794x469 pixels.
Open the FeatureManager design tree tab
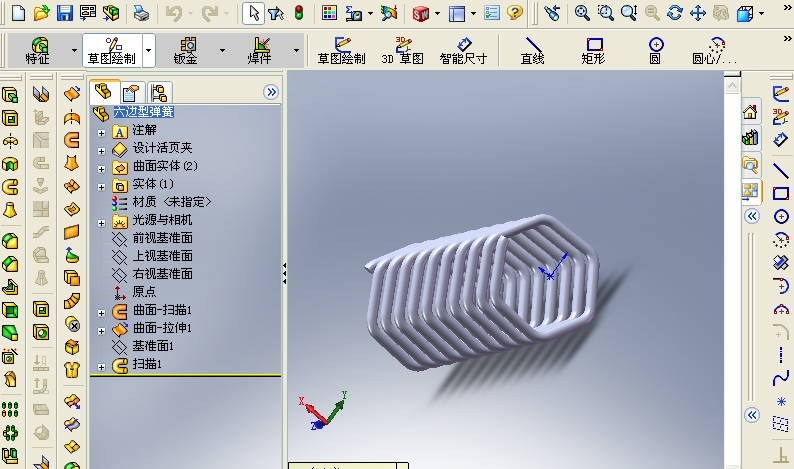click(104, 92)
